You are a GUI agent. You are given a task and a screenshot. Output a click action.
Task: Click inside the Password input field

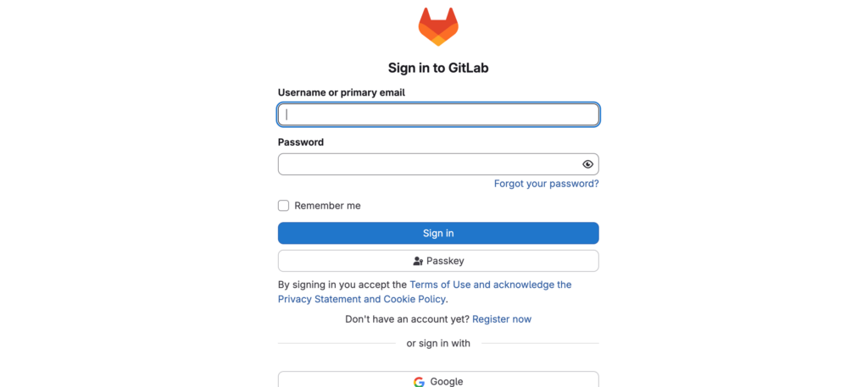pyautogui.click(x=428, y=164)
